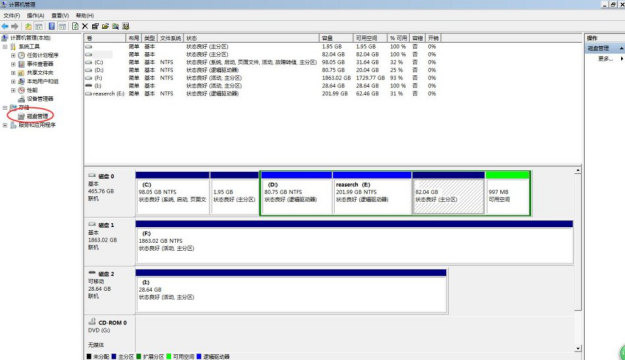Select the (I:) 28.64 GB partition block

291,291
